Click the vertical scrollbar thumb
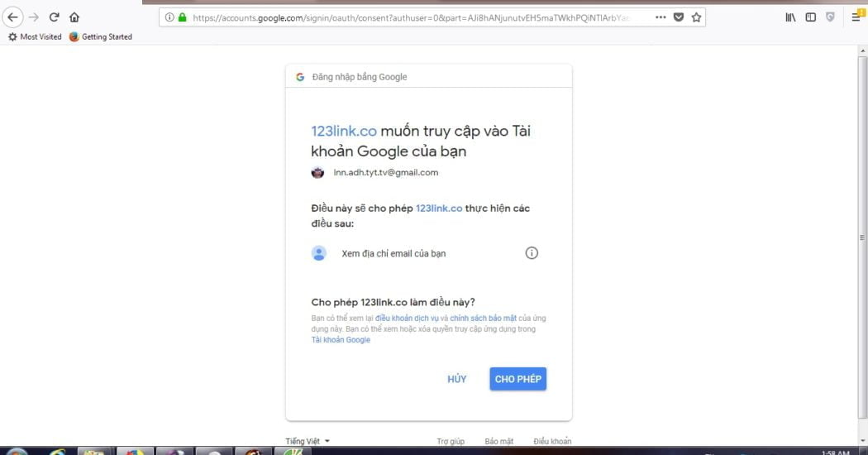Screen dimensions: 868x455 862,237
